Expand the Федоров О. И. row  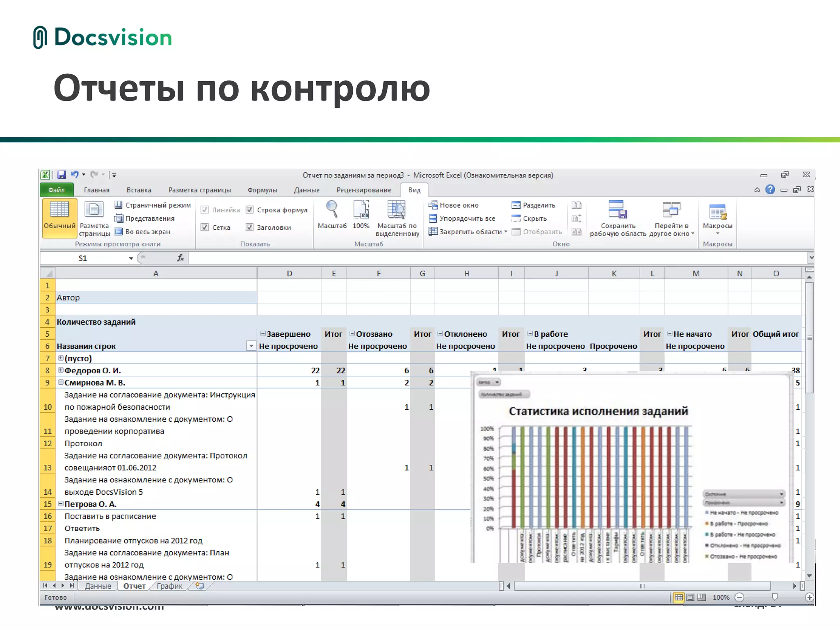[60, 370]
